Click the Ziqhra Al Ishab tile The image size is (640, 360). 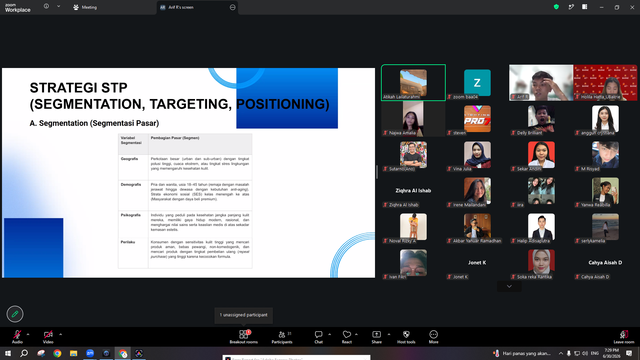[x=413, y=191]
